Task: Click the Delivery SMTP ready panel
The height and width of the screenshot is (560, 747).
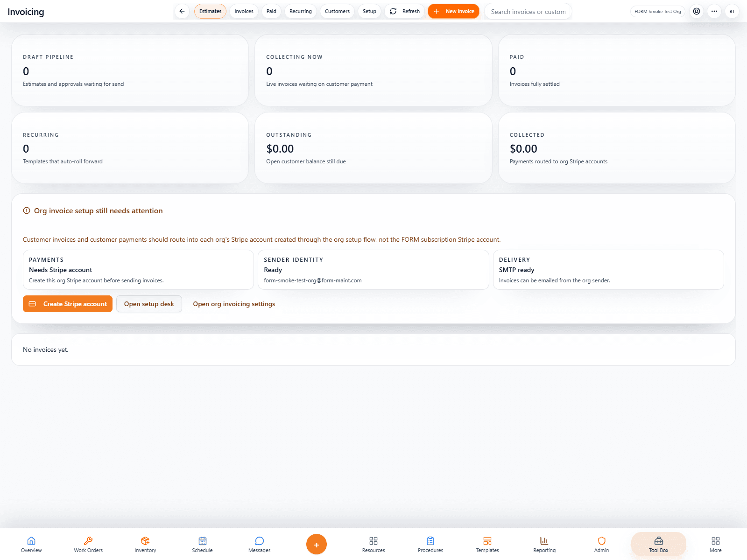Action: click(x=608, y=270)
